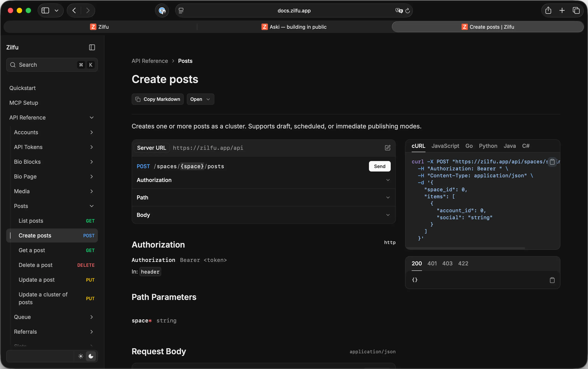588x369 pixels.
Task: Open the Open dropdown menu
Action: pos(200,99)
